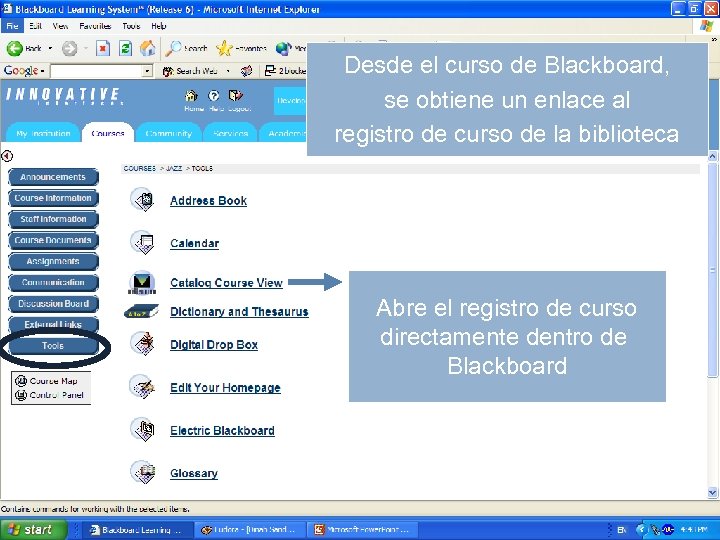720x540 pixels.
Task: Click the browser Home icon
Action: [147, 48]
